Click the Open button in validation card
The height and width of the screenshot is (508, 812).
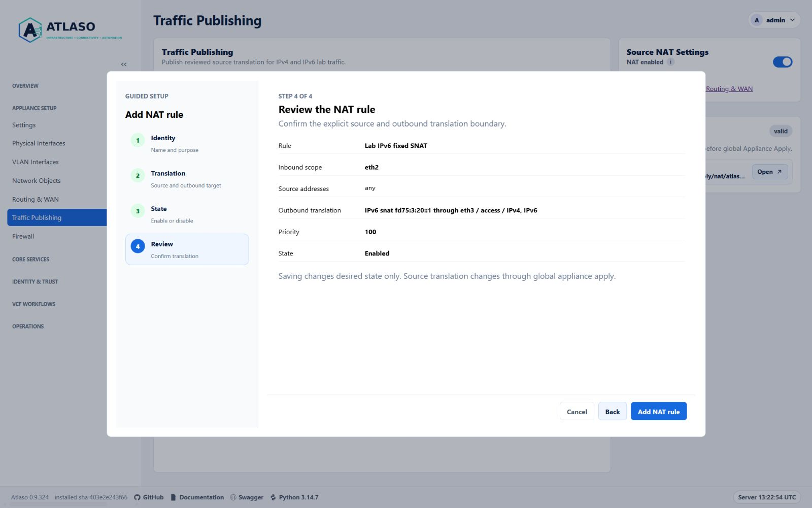click(x=770, y=172)
